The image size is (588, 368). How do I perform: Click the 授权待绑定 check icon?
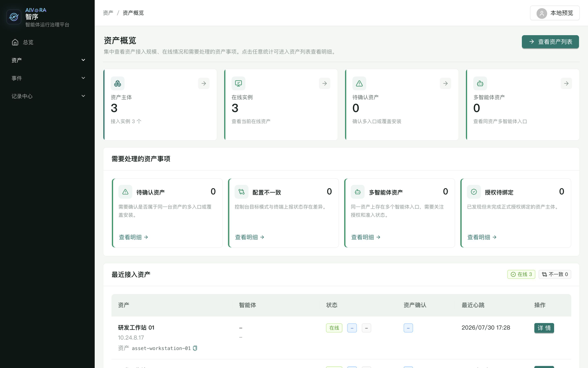click(x=474, y=192)
